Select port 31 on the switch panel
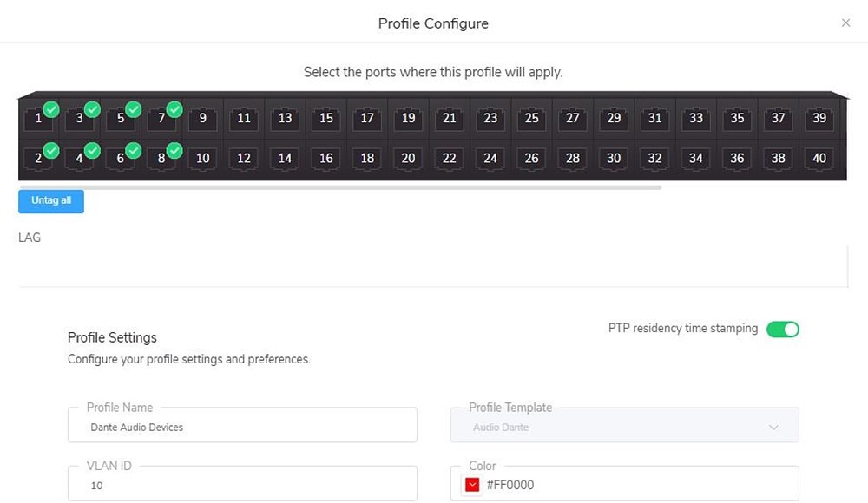 coord(654,118)
